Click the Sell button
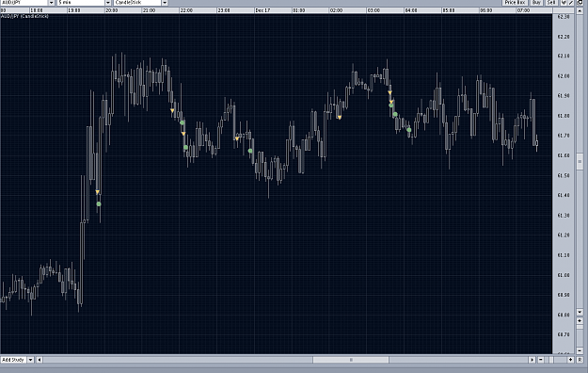 (x=551, y=3)
